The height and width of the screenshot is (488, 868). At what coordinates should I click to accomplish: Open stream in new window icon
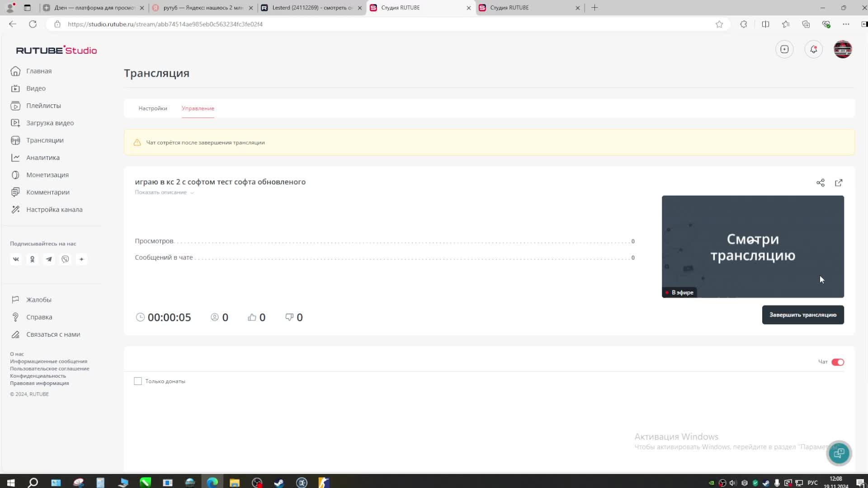pos(839,183)
